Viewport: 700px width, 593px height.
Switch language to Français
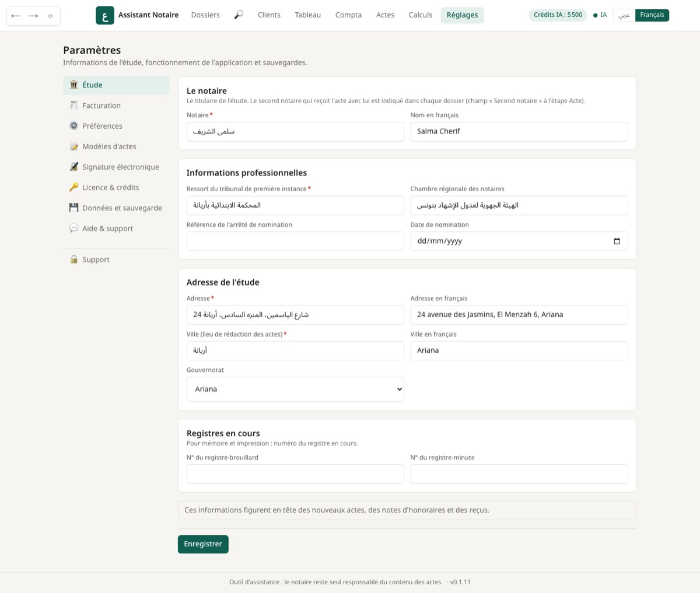pos(652,15)
